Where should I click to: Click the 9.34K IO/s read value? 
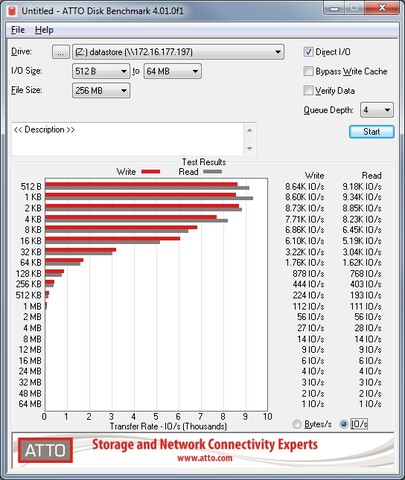click(x=362, y=197)
